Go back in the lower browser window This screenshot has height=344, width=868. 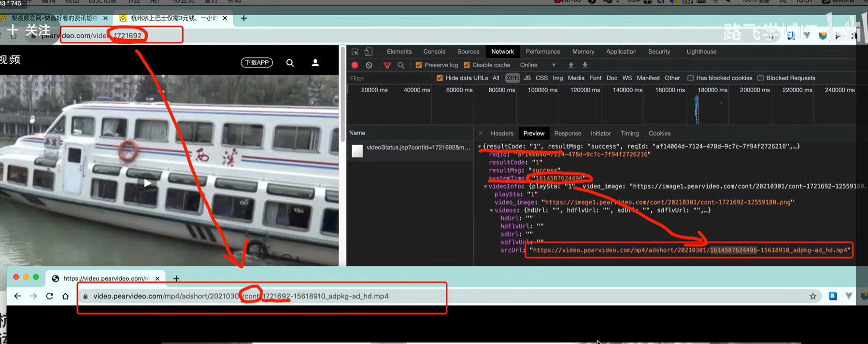[17, 296]
